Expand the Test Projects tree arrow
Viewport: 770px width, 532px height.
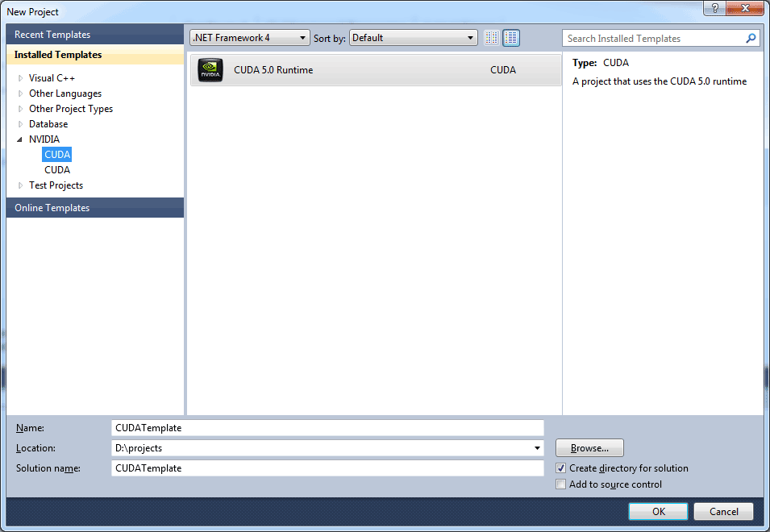click(20, 185)
